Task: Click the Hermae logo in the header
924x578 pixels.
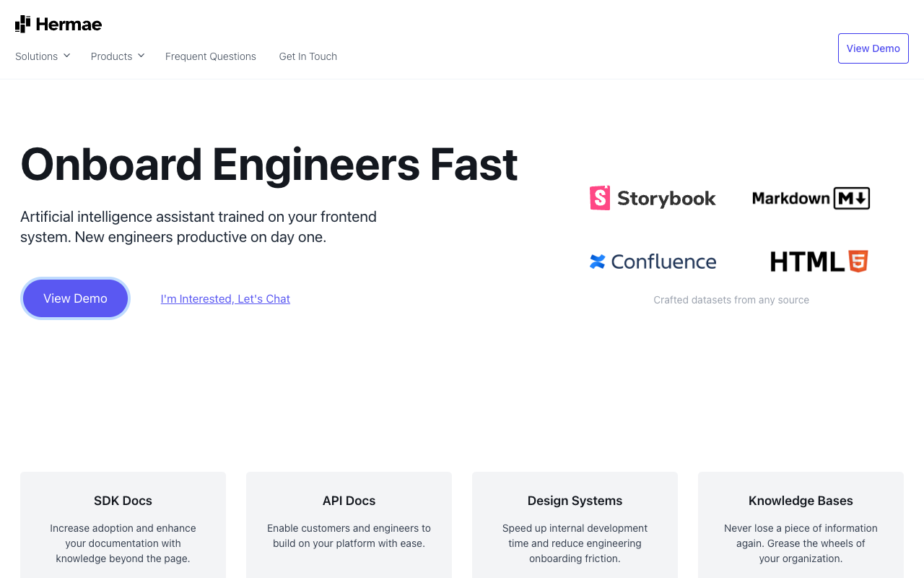Action: [x=58, y=24]
